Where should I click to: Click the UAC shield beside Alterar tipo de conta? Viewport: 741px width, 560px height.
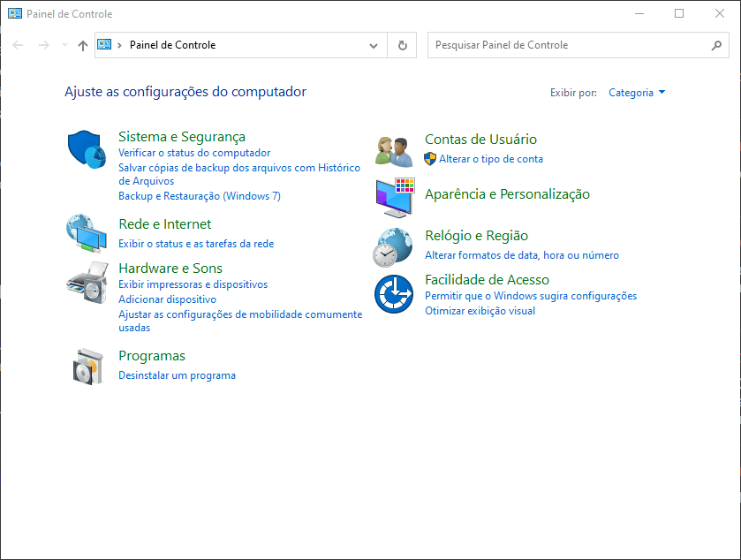coord(430,159)
